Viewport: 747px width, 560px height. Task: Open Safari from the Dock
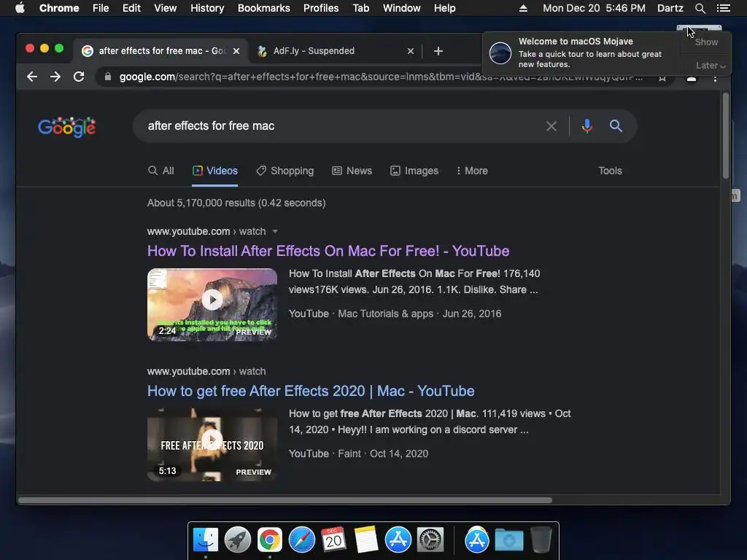pyautogui.click(x=302, y=540)
